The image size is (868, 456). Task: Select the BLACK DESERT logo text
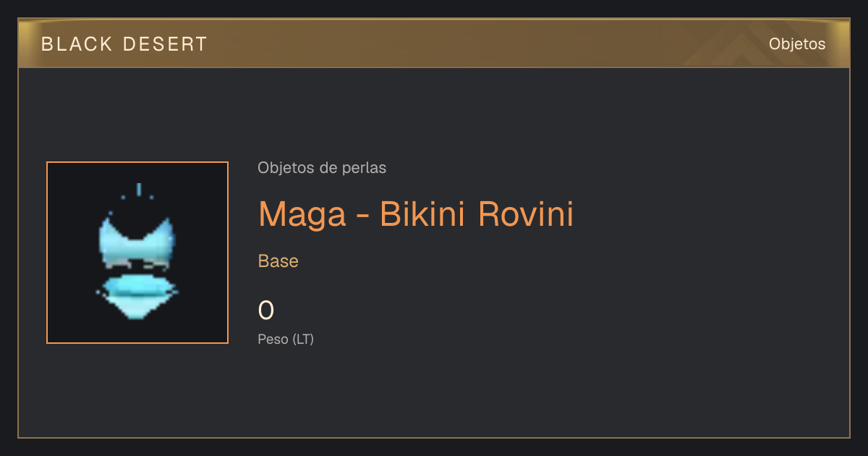pyautogui.click(x=124, y=44)
